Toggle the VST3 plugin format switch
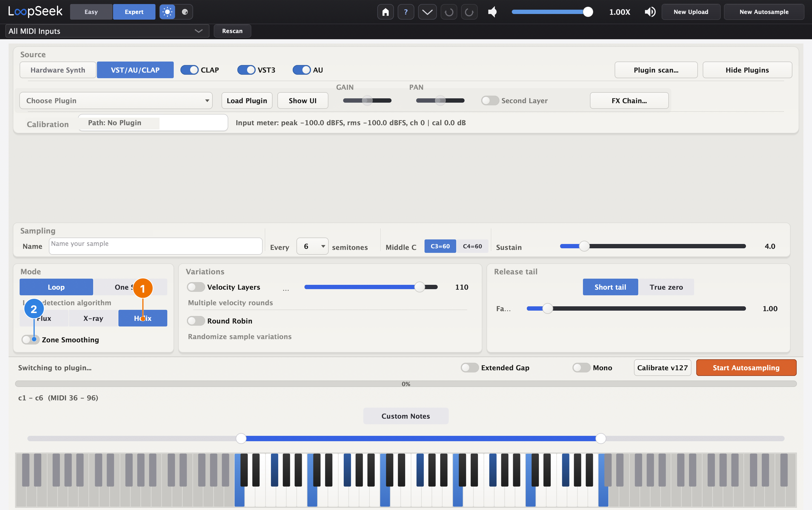This screenshot has width=812, height=510. pos(246,70)
